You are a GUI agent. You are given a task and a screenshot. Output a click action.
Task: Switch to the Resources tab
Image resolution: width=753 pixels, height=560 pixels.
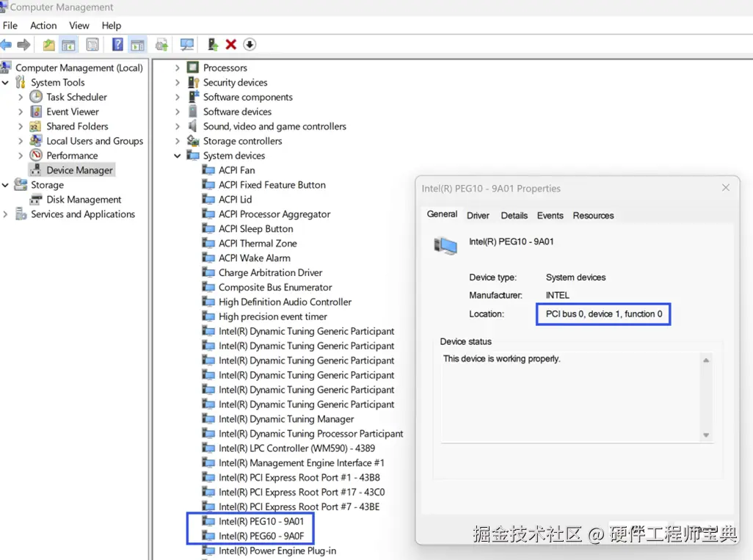pyautogui.click(x=593, y=216)
